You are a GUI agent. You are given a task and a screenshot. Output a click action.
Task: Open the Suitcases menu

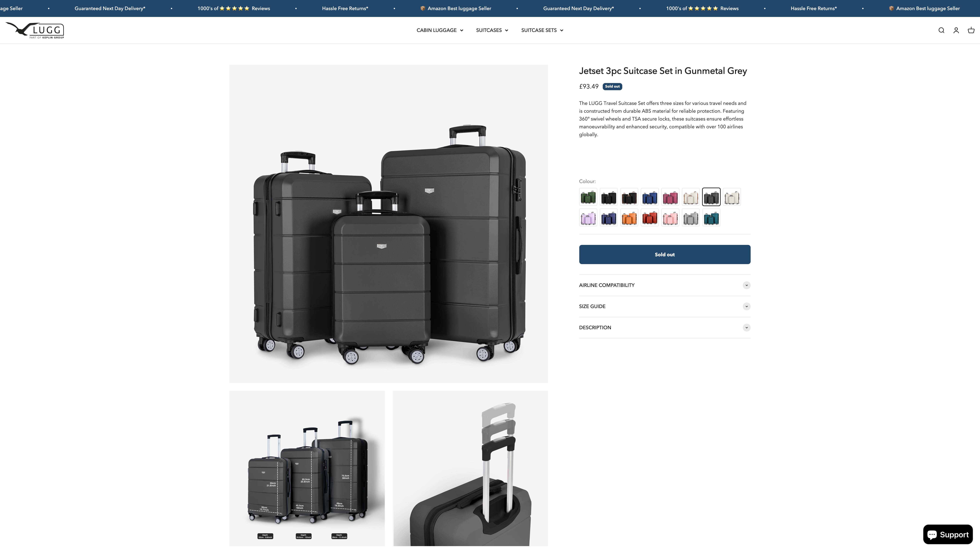[492, 30]
